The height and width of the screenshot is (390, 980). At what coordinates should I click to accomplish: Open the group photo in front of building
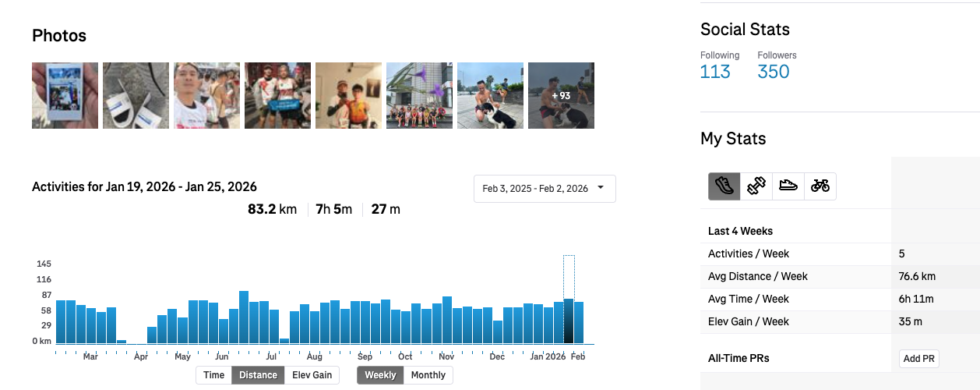419,96
